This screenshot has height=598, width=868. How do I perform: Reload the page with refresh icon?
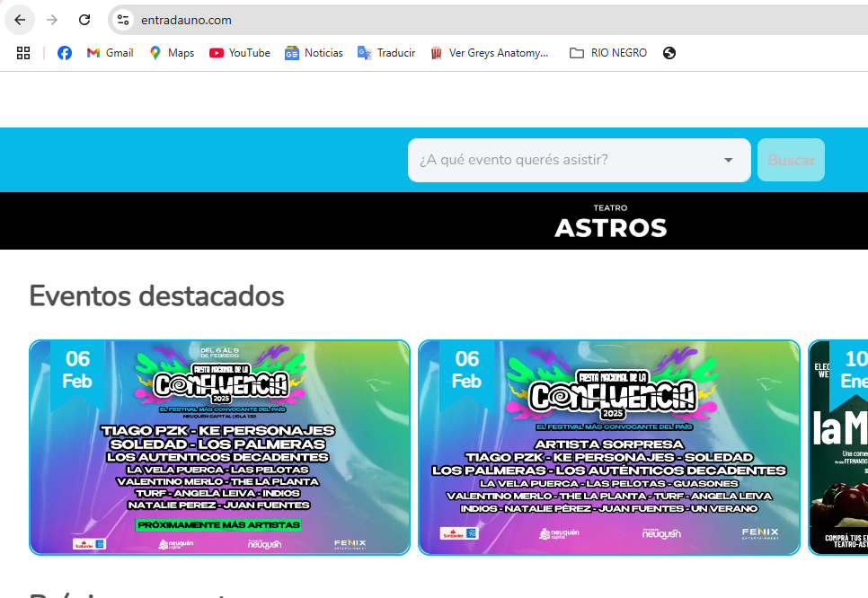click(x=84, y=20)
